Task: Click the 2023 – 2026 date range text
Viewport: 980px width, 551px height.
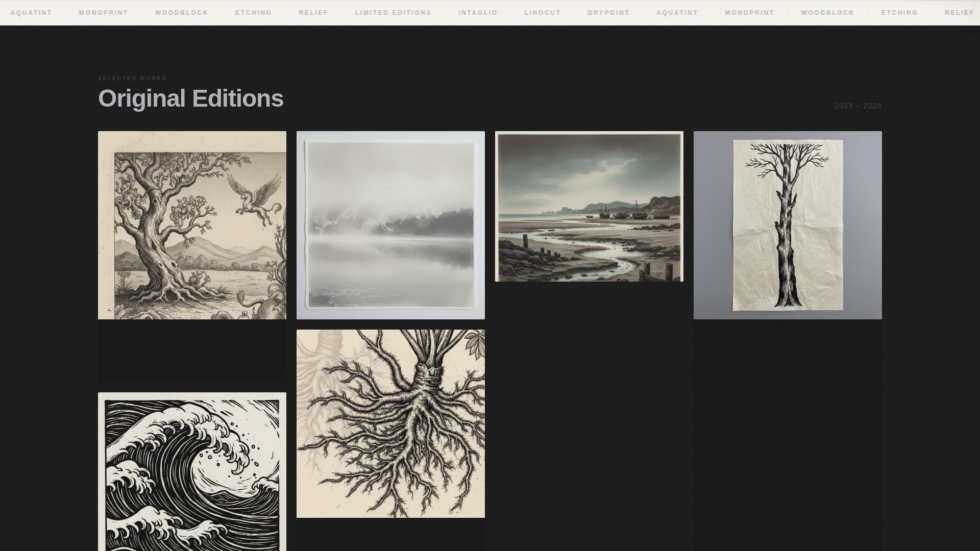Action: coord(857,106)
